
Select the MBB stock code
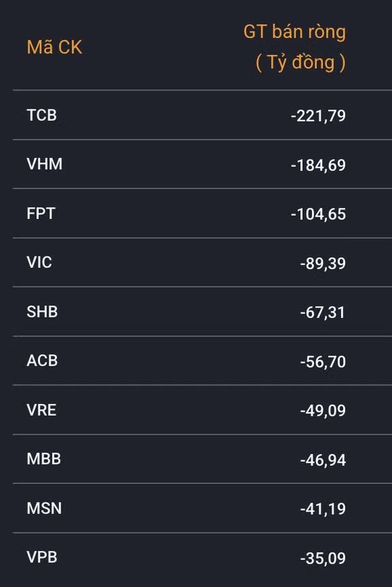(44, 459)
